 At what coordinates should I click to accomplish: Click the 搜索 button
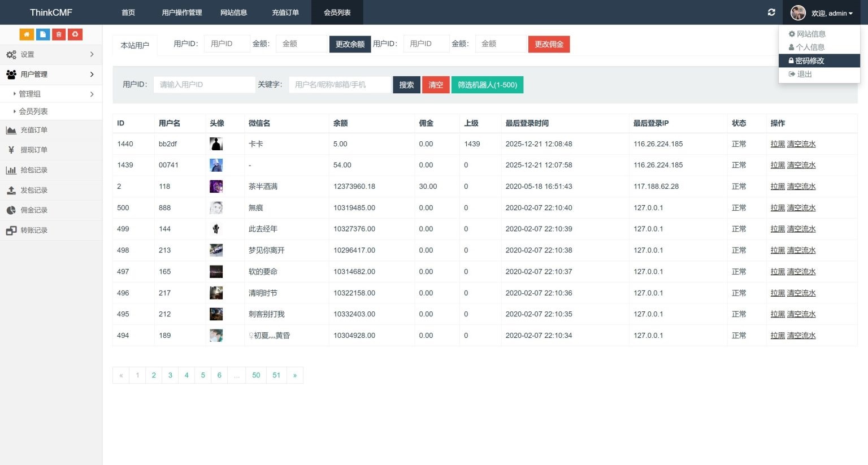point(406,85)
